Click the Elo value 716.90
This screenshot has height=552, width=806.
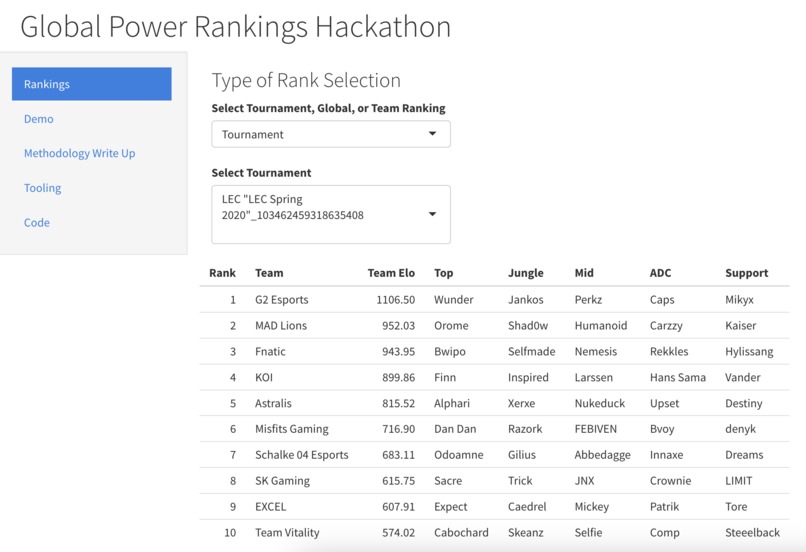pos(398,429)
